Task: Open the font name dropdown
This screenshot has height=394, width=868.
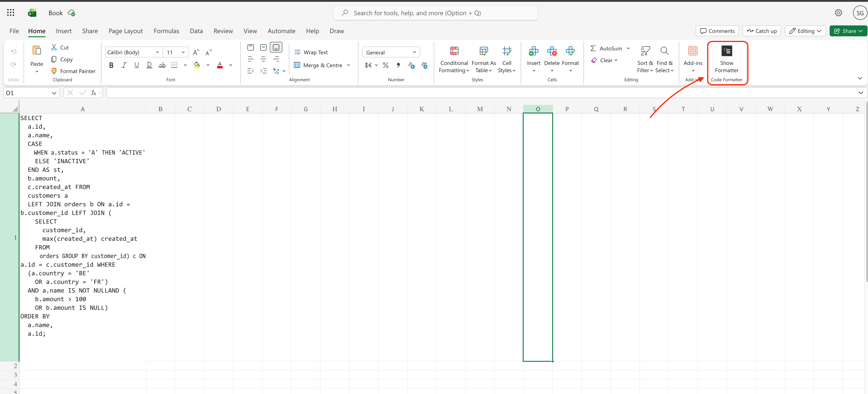Action: tap(157, 52)
